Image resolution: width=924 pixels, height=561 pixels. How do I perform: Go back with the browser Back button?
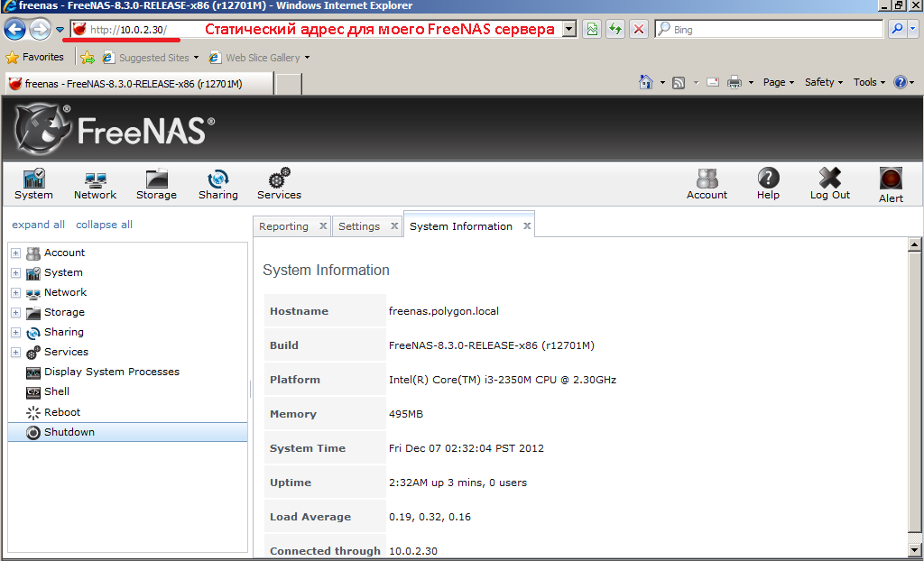point(14,29)
